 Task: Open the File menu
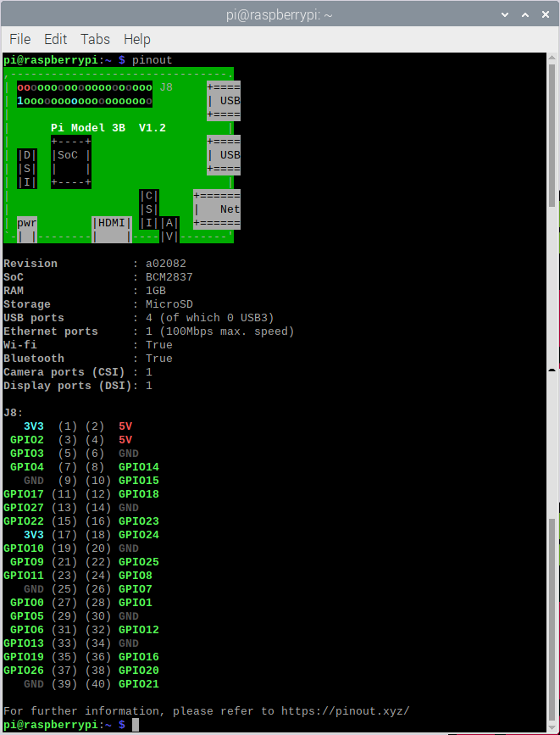coord(20,39)
